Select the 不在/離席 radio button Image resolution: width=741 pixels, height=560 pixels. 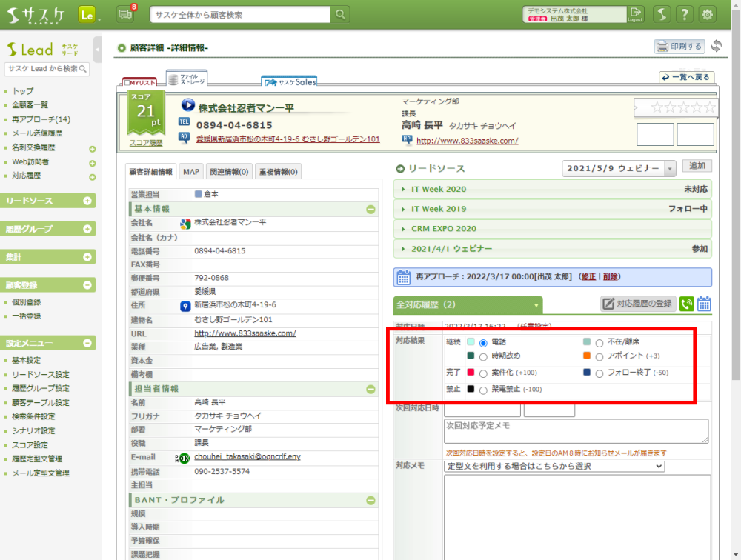point(599,343)
